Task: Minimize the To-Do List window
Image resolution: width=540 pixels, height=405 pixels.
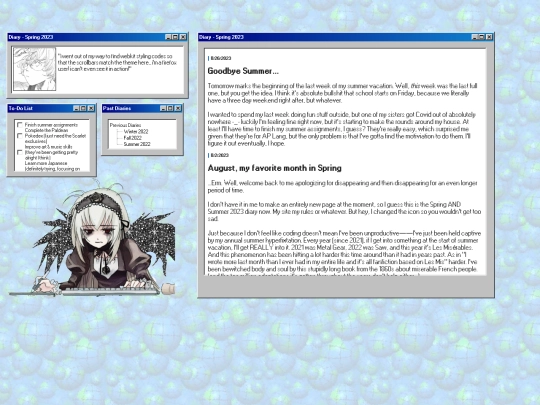Action: [76, 108]
